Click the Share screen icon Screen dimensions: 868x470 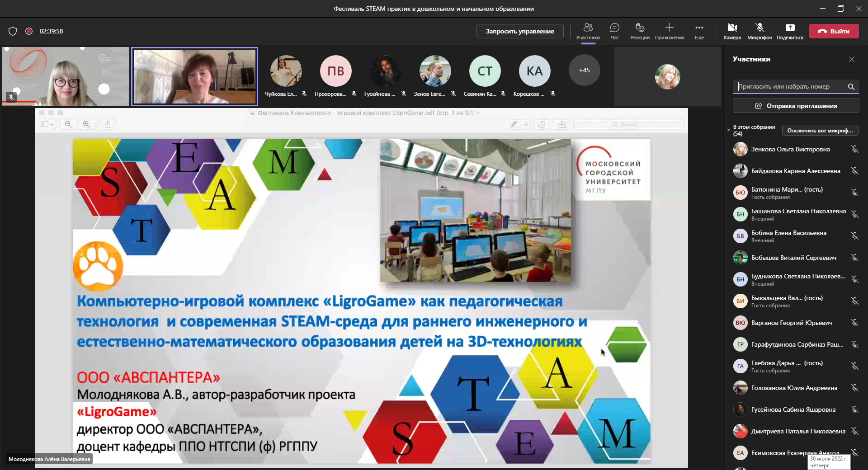point(790,28)
